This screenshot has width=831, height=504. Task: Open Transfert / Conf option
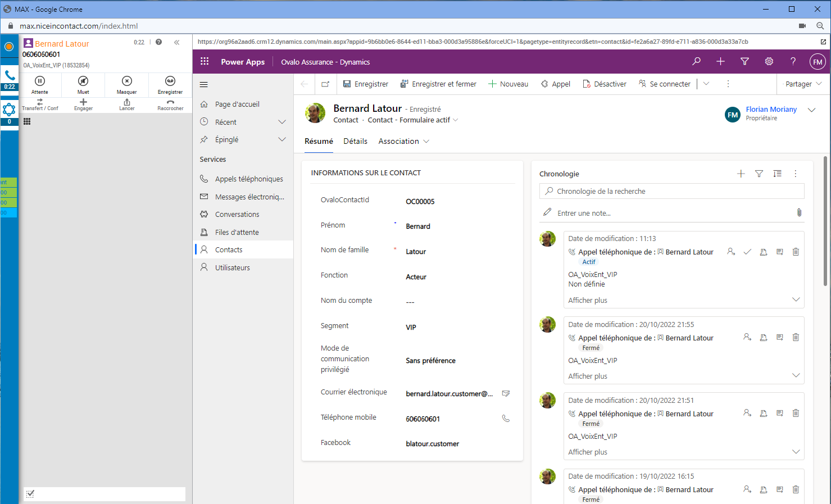click(x=40, y=105)
